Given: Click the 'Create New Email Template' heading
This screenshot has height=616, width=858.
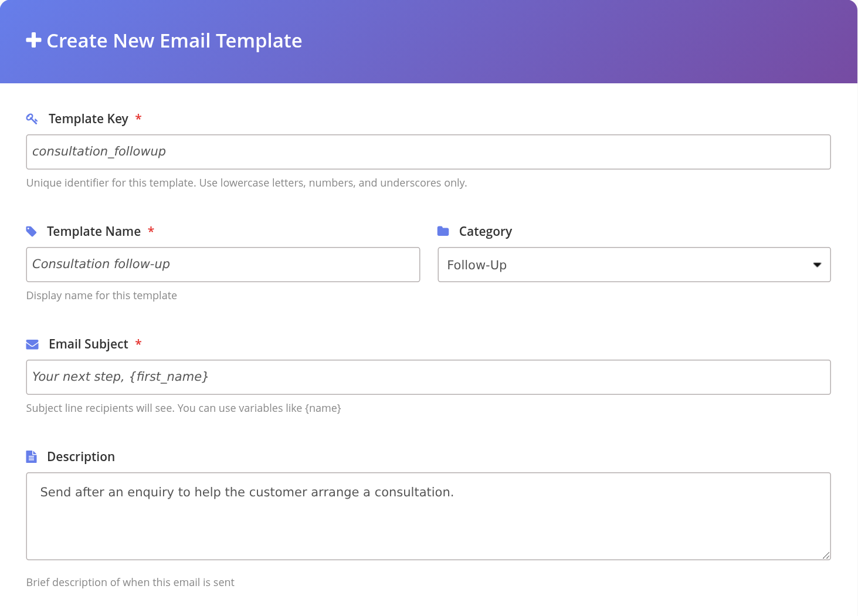Looking at the screenshot, I should click(x=174, y=40).
